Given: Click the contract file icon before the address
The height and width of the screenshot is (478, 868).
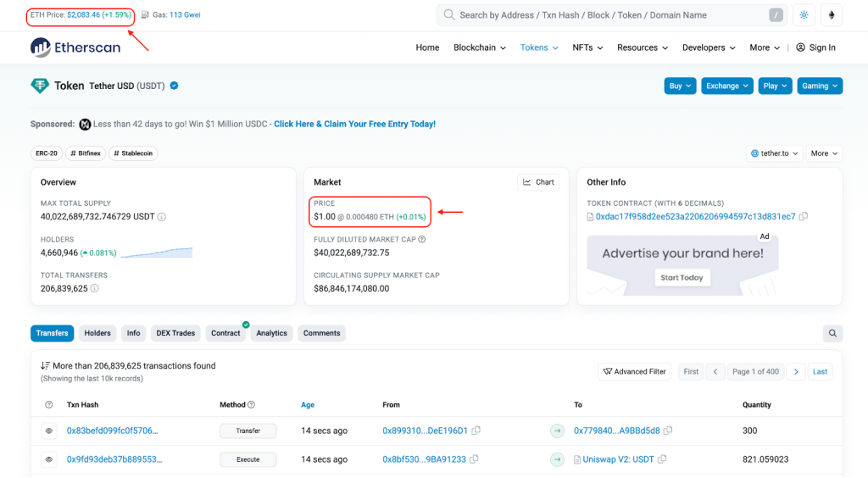Looking at the screenshot, I should [x=590, y=217].
